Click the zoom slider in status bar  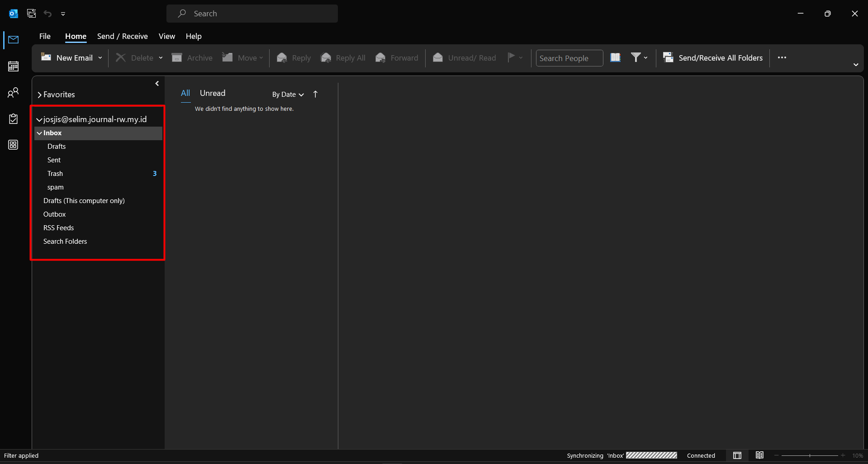click(810, 455)
